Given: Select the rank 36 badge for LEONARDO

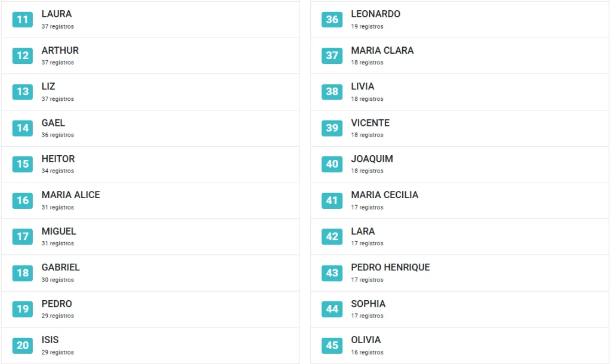Looking at the screenshot, I should click(332, 20).
